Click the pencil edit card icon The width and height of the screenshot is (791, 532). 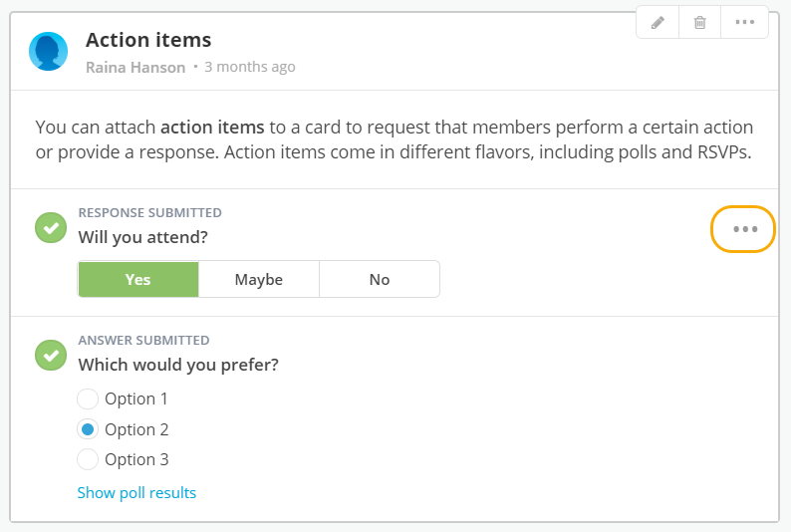(x=658, y=23)
